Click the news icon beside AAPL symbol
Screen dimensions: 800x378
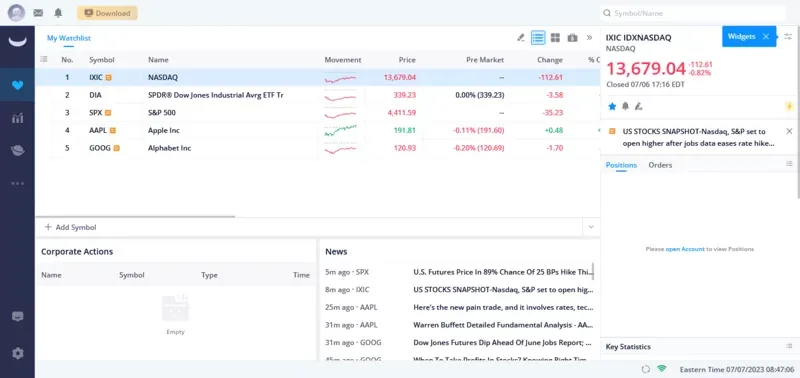click(x=113, y=131)
